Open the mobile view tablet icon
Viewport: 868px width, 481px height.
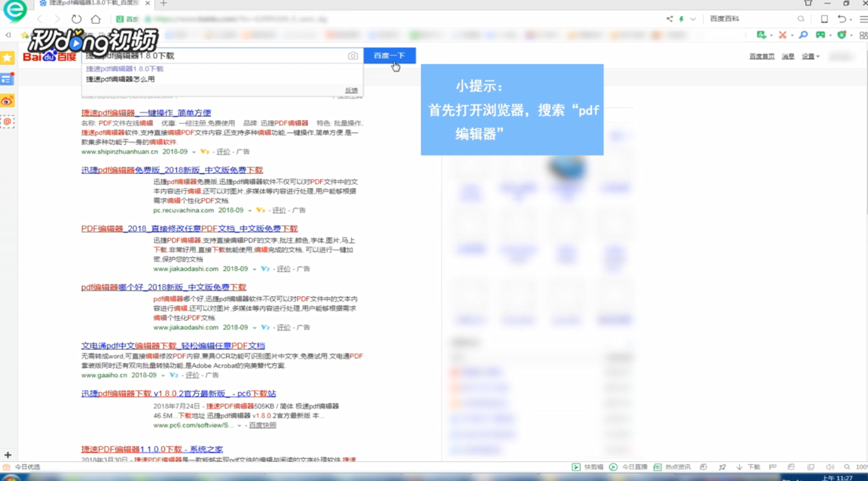click(x=824, y=19)
